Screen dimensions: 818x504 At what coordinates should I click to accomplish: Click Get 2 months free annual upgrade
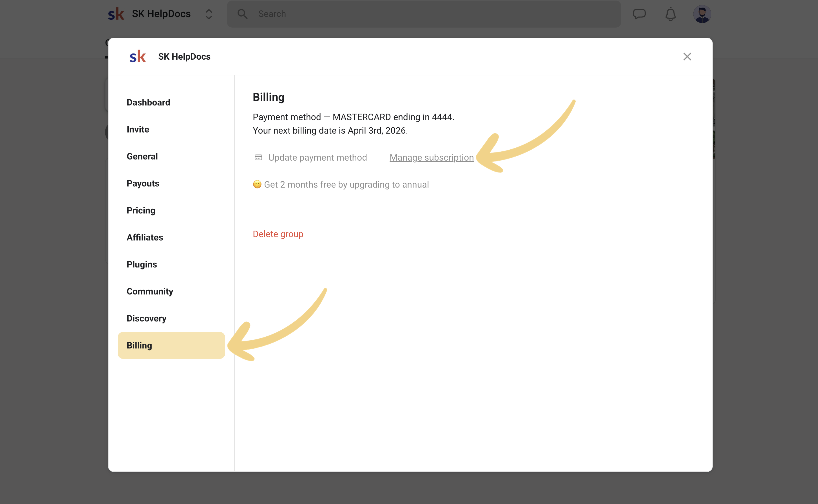pyautogui.click(x=346, y=184)
